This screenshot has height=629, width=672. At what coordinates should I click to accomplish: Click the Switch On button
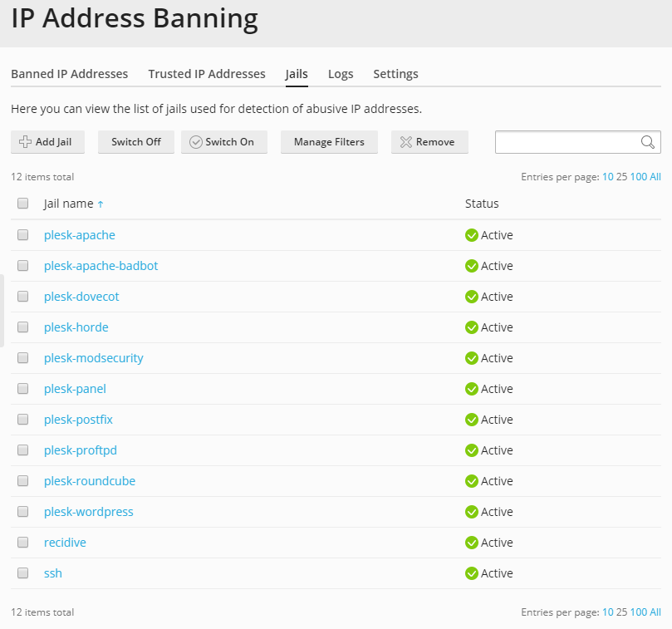point(224,142)
